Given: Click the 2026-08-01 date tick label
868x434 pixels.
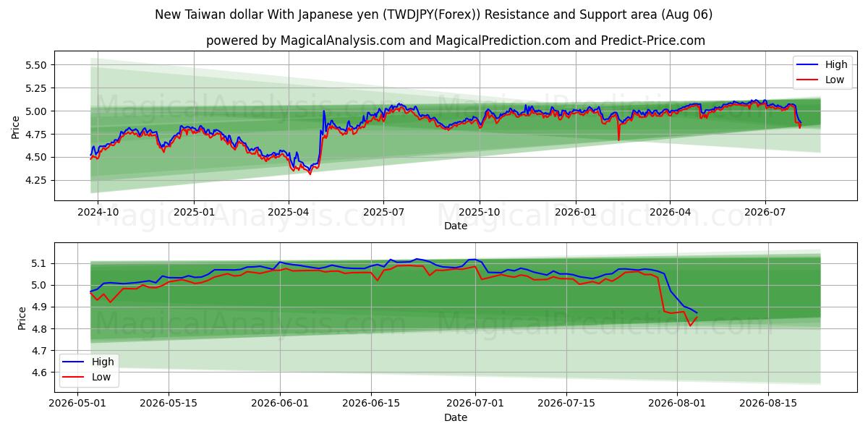Looking at the screenshot, I should [677, 404].
